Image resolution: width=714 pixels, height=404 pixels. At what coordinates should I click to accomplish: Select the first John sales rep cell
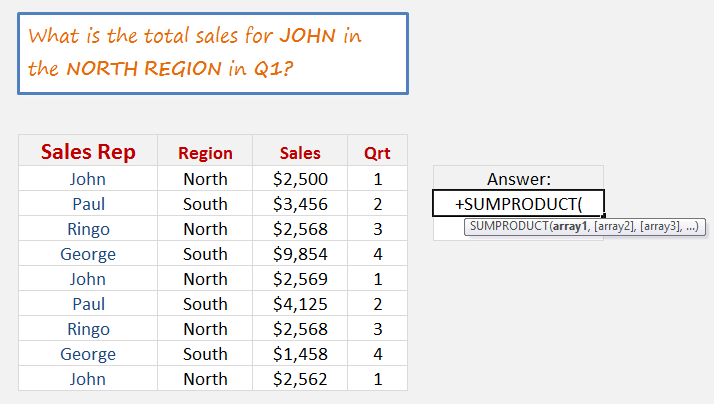[88, 179]
